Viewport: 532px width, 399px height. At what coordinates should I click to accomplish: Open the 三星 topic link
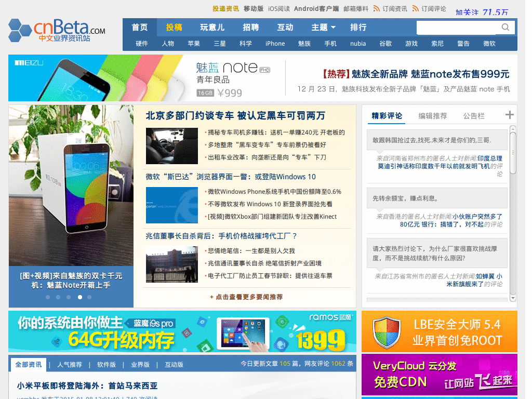click(220, 44)
